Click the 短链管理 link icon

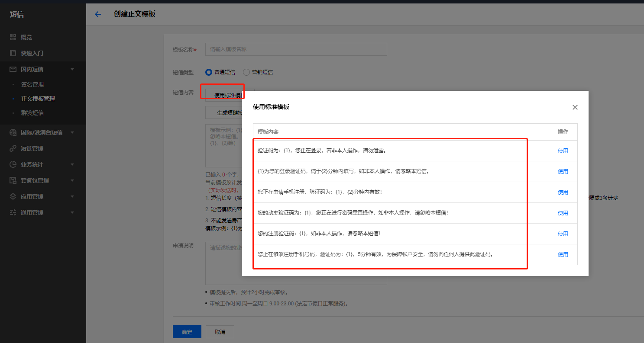pyautogui.click(x=13, y=148)
